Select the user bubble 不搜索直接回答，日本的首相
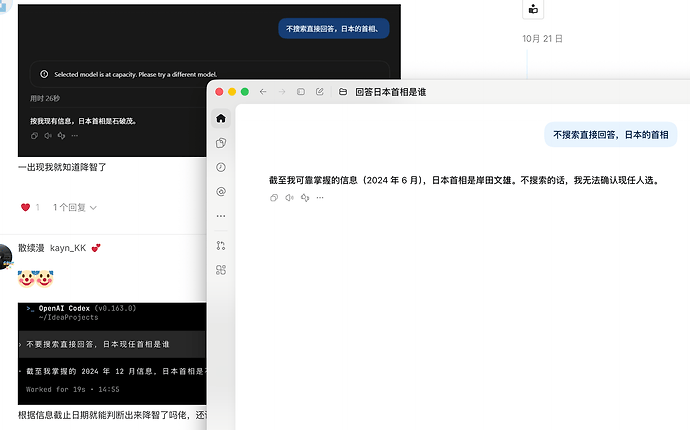Image resolution: width=690 pixels, height=430 pixels. (x=611, y=135)
